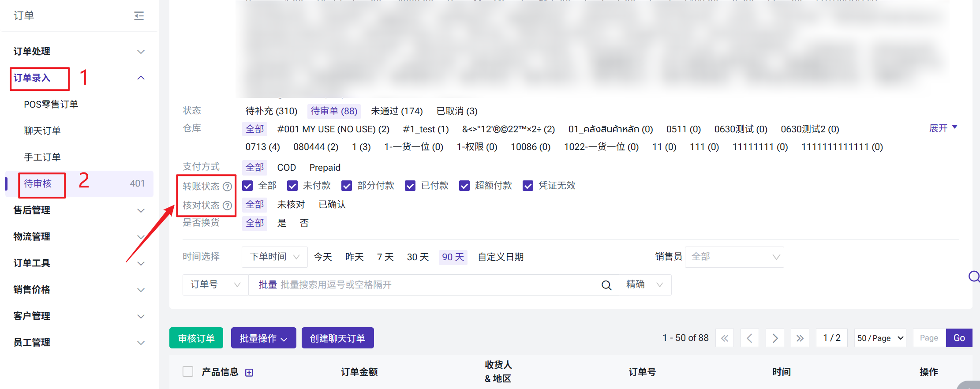Go to next page arrow

pyautogui.click(x=775, y=338)
